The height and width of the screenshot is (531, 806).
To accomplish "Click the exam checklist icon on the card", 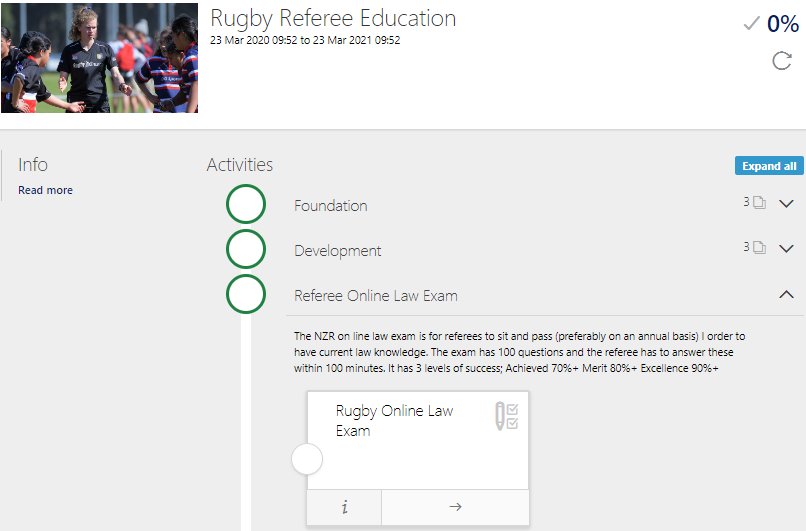I will coord(507,417).
